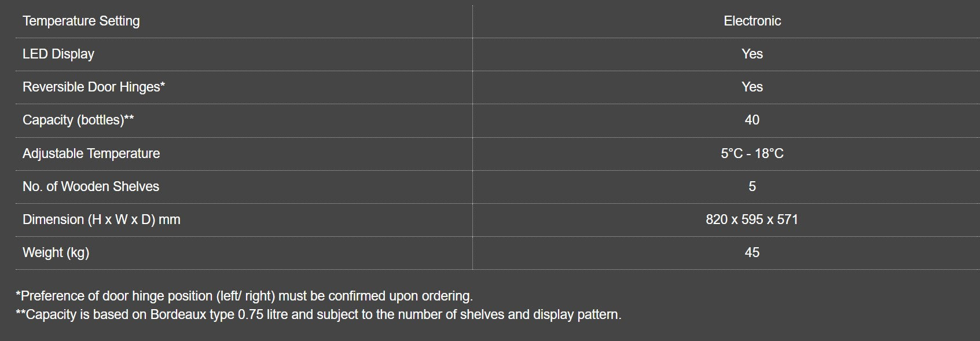Click the No. of Wooden Shelves label

[91, 186]
